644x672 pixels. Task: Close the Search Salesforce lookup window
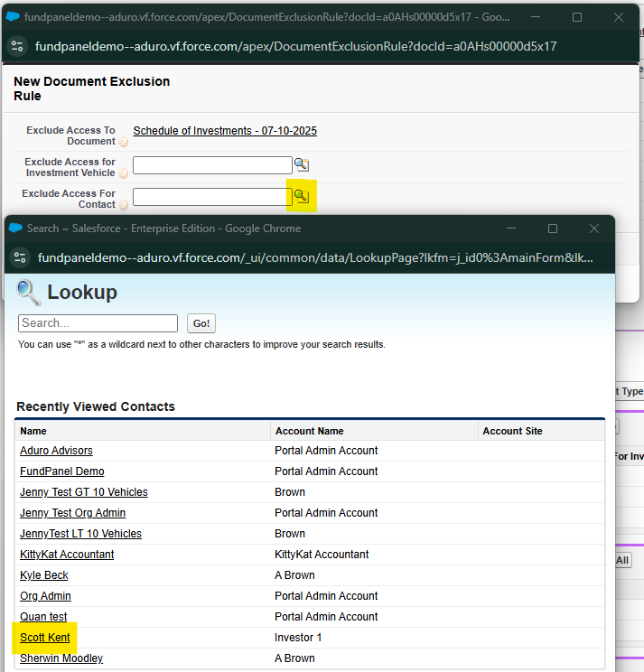click(x=593, y=229)
